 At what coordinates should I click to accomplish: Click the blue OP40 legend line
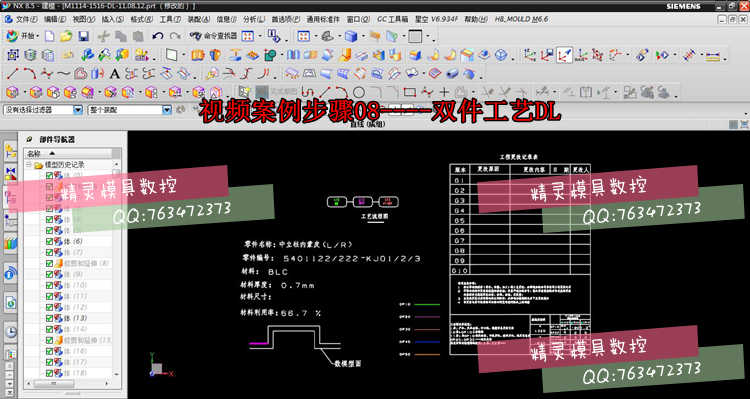pyautogui.click(x=427, y=342)
